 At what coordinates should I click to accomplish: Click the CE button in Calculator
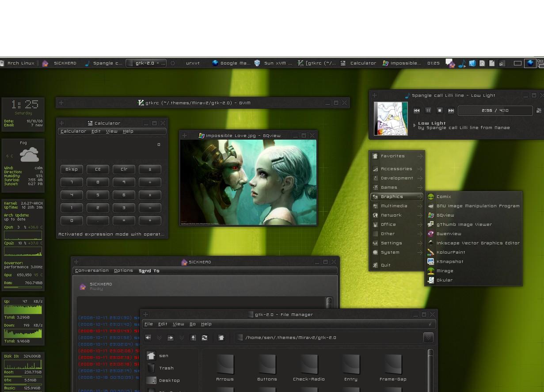click(98, 169)
